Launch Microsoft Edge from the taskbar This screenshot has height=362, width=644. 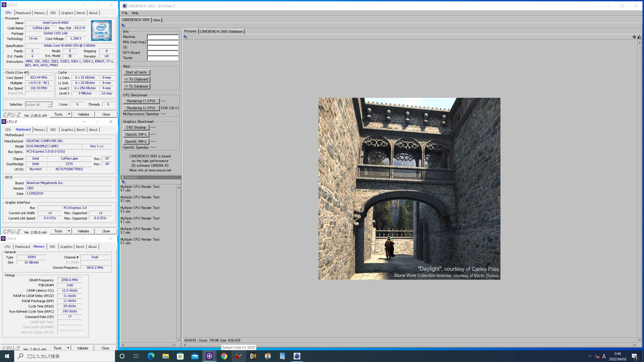151,356
